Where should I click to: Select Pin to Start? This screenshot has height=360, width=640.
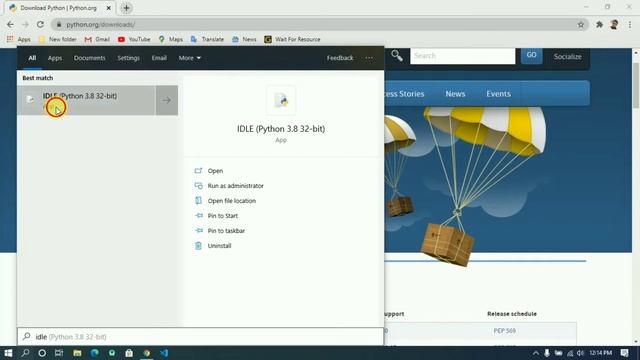coord(222,216)
